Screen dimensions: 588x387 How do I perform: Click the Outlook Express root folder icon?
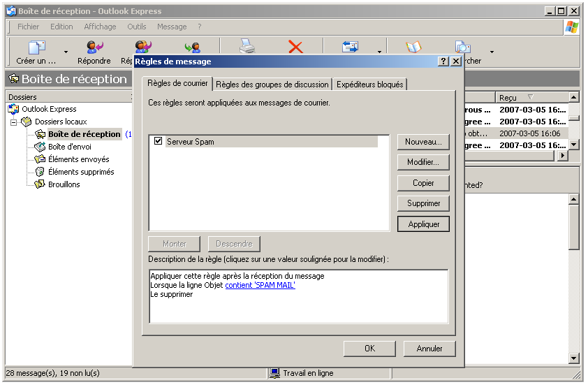coord(13,109)
